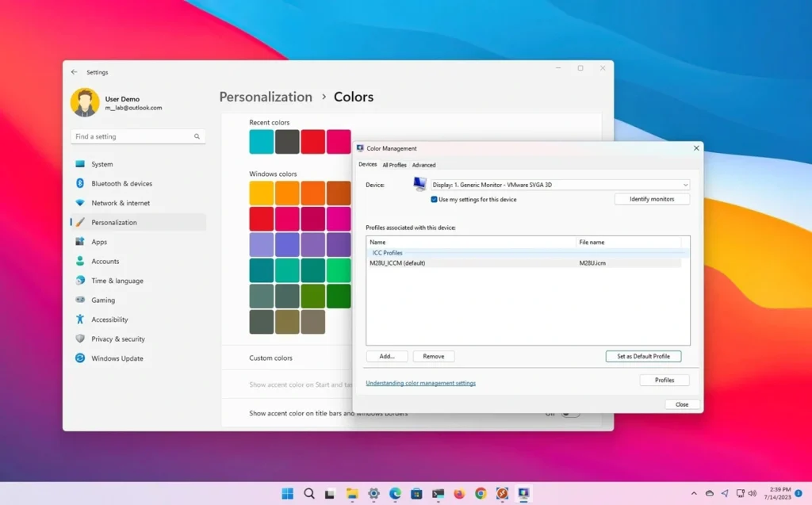Screen dimensions: 812x505
Task: Open the Personalization section in Settings sidebar
Action: pos(115,222)
